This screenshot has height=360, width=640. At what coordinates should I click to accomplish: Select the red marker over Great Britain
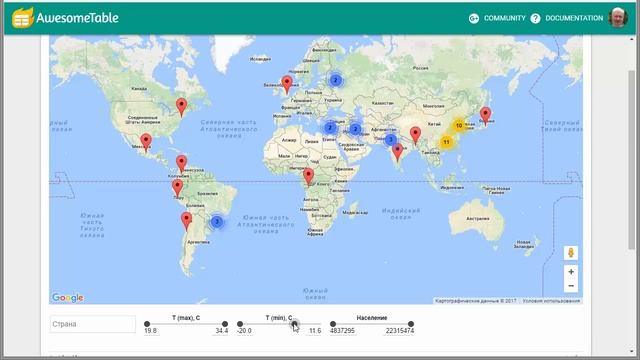coord(287,84)
